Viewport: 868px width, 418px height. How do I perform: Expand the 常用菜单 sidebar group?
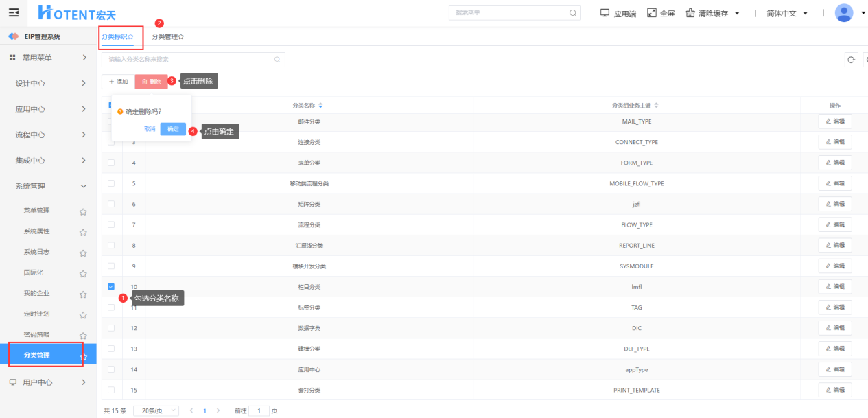coord(48,58)
